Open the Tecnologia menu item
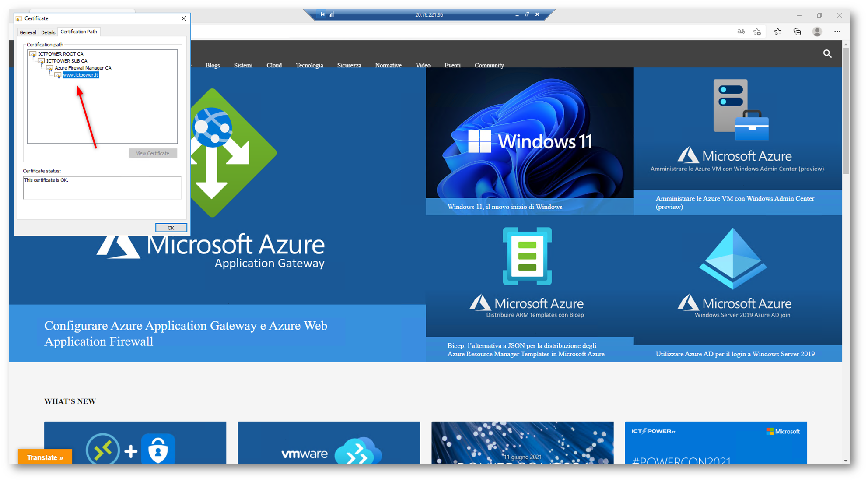 pyautogui.click(x=309, y=65)
